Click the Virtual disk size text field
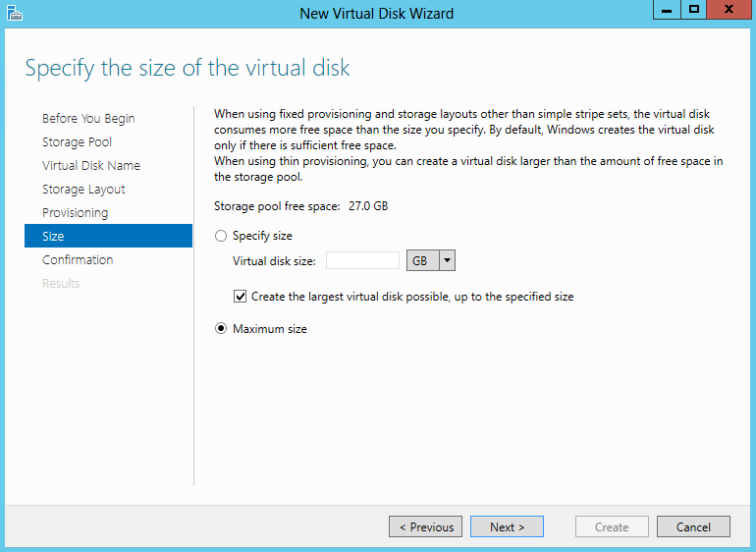Image resolution: width=756 pixels, height=552 pixels. click(x=362, y=260)
